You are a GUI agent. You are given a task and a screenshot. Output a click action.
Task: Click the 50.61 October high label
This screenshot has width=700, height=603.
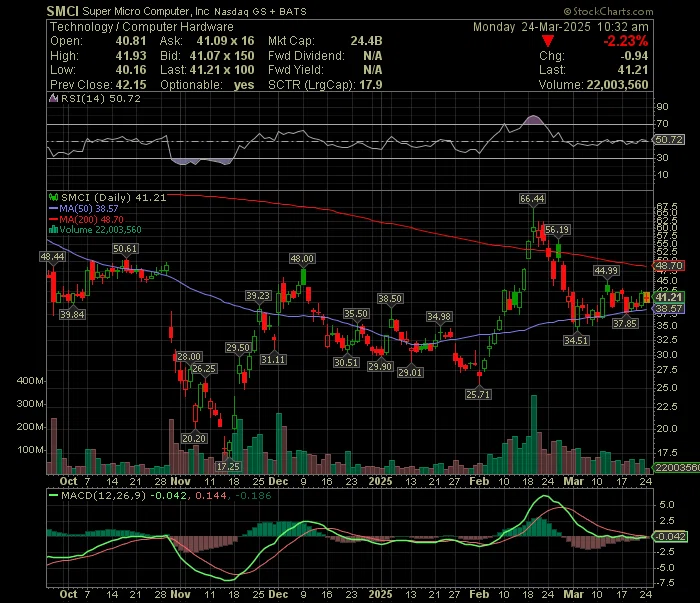tap(125, 249)
